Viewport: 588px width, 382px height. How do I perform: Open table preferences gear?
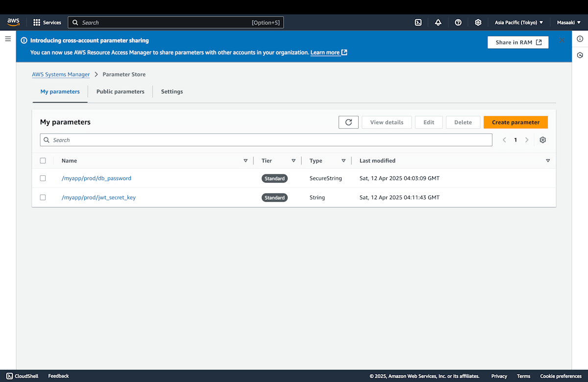pyautogui.click(x=542, y=140)
